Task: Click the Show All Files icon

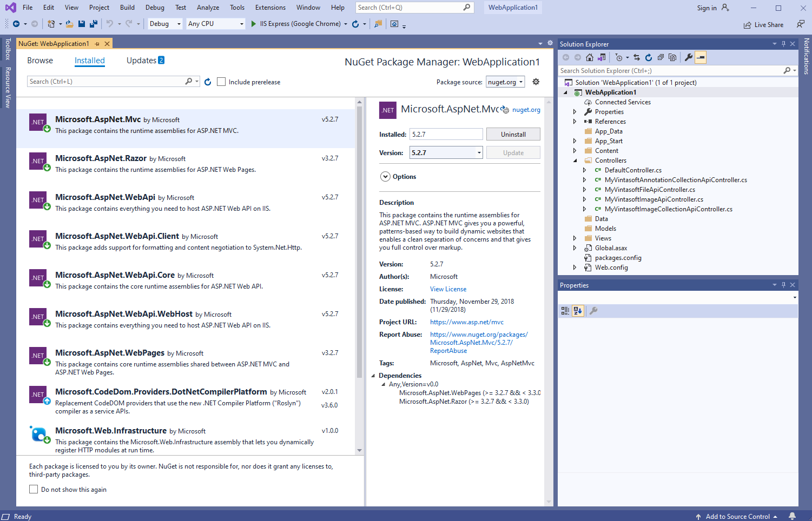Action: pyautogui.click(x=672, y=57)
